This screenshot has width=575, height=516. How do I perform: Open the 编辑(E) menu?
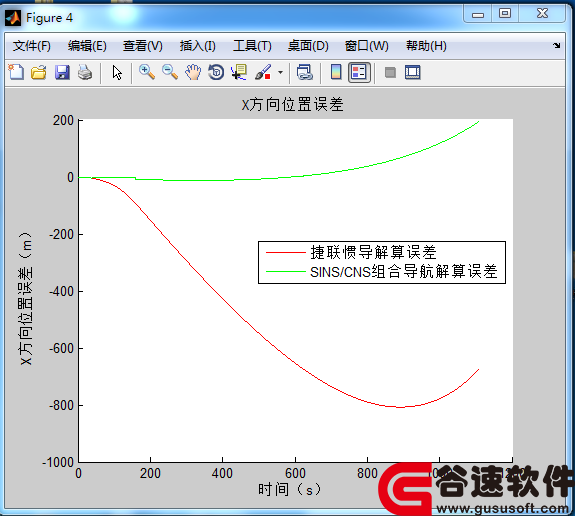tap(87, 46)
